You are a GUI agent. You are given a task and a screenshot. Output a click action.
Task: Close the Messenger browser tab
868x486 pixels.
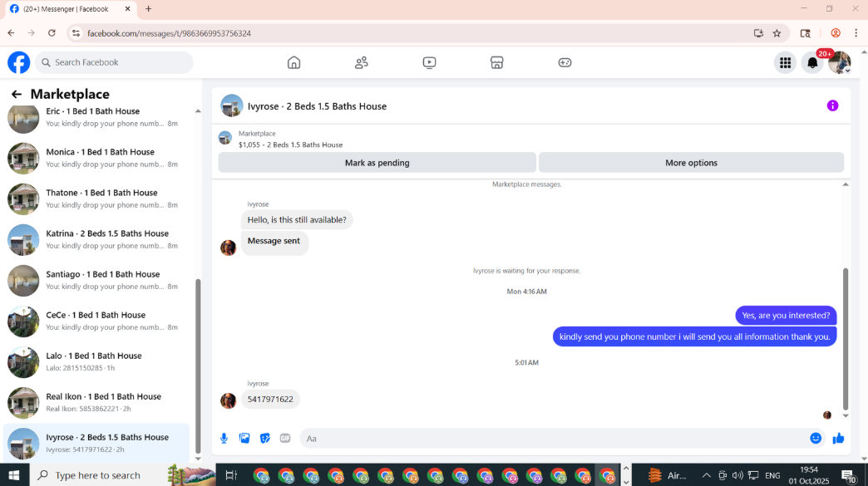127,9
